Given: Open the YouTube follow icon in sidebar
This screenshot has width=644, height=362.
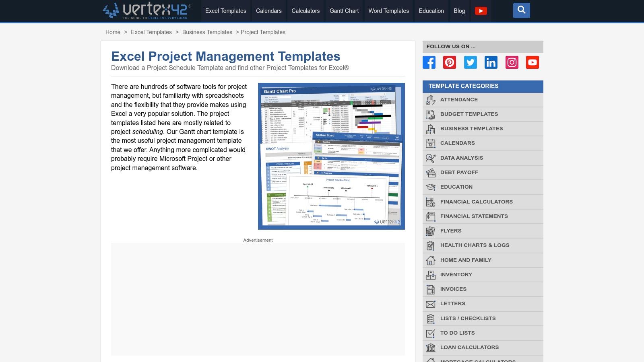Looking at the screenshot, I should 533,62.
